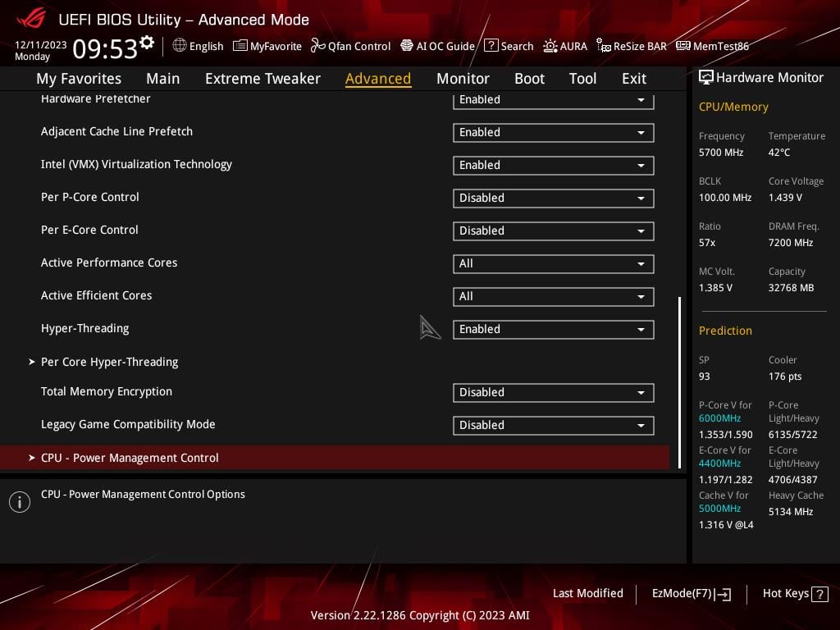Click Active Performance Cores label
Image resolution: width=840 pixels, height=630 pixels.
(x=109, y=262)
